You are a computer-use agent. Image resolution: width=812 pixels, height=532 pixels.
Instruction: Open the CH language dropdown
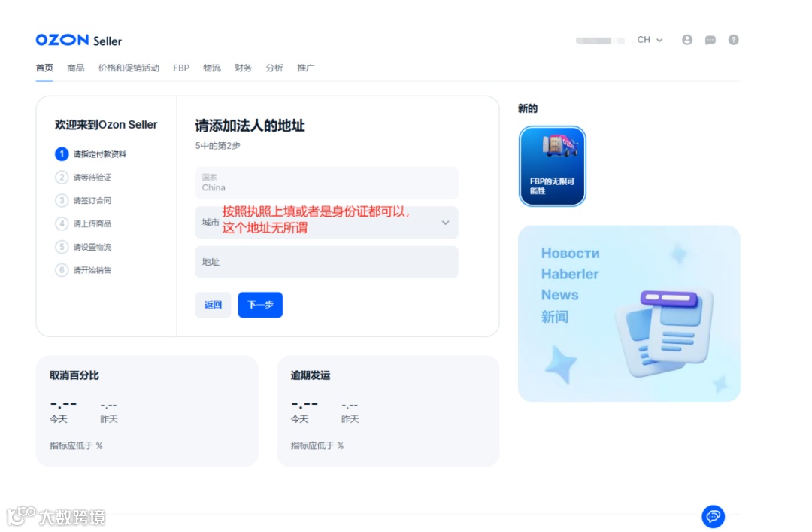pyautogui.click(x=650, y=40)
